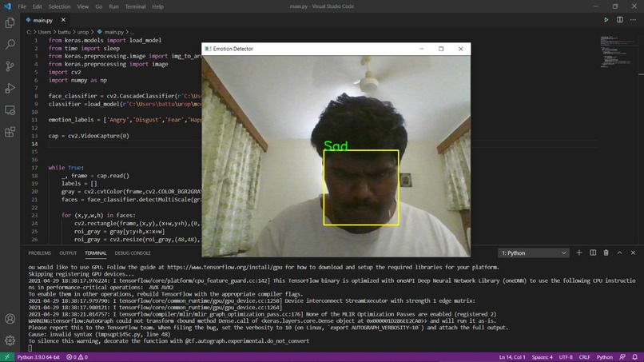Maximize panel with up chevron
644x362 pixels.
(x=619, y=253)
